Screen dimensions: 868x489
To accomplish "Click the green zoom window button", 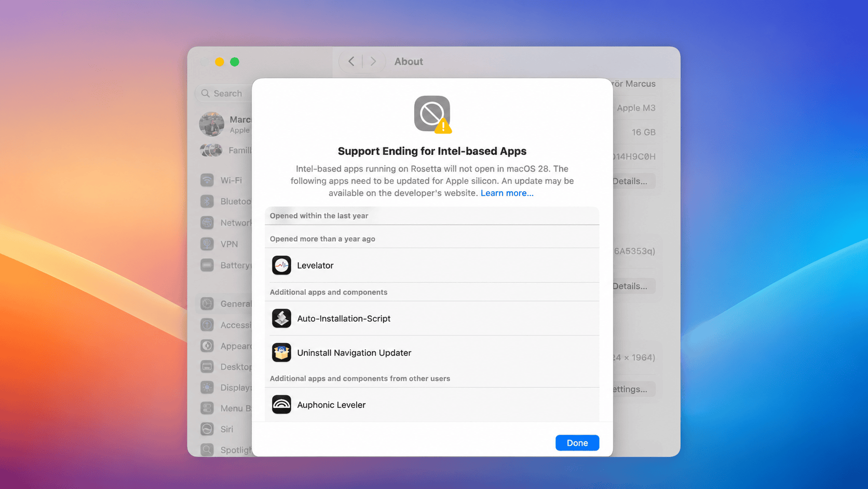I will click(x=235, y=62).
